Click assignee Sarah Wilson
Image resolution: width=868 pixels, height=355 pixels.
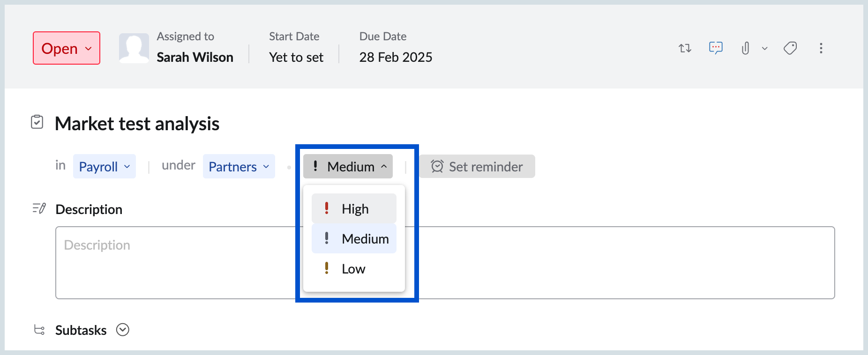pos(195,57)
